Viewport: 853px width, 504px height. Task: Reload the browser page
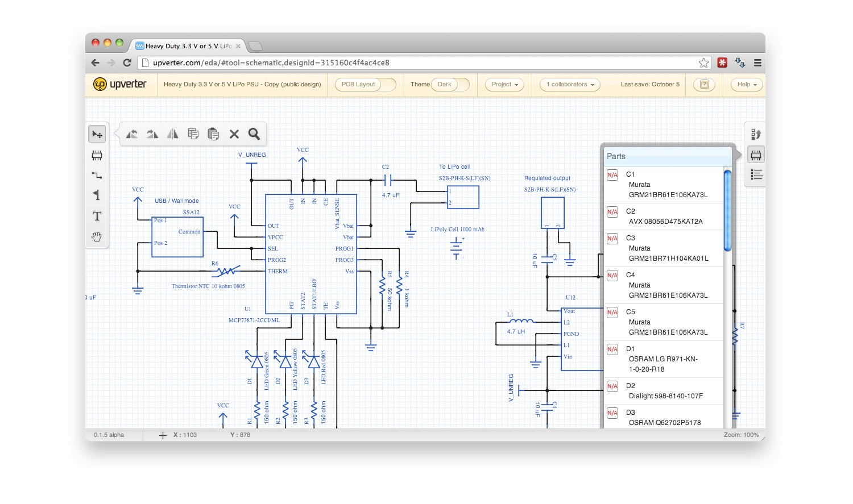click(127, 63)
